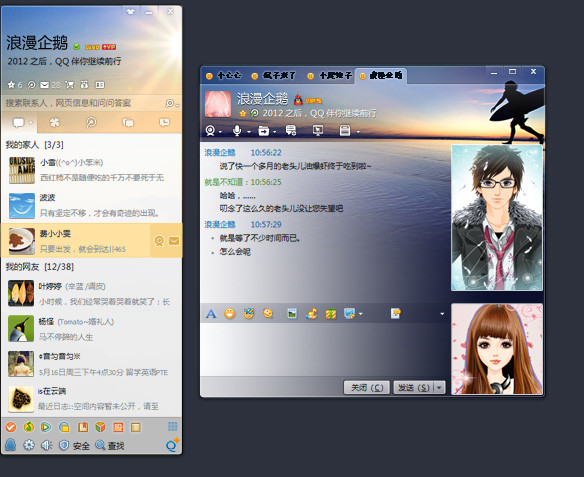
Task: Start video call with the webcam icon
Action: [x=210, y=131]
